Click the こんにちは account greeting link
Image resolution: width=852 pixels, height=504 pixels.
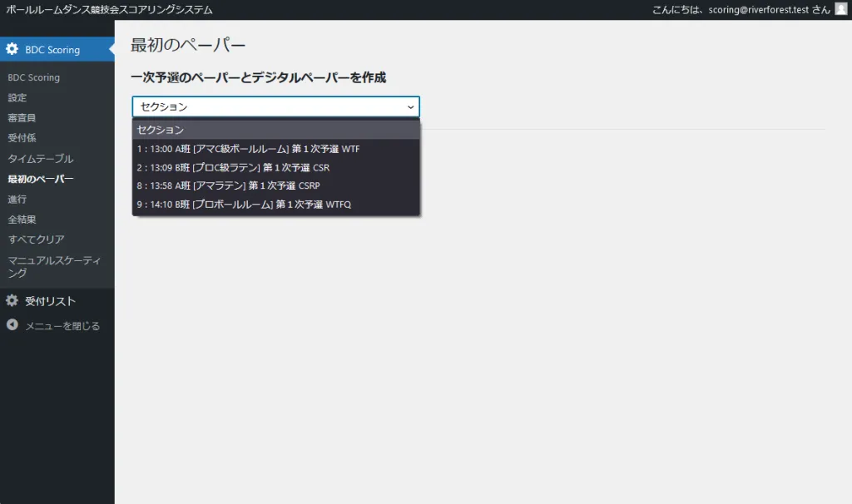coord(741,10)
